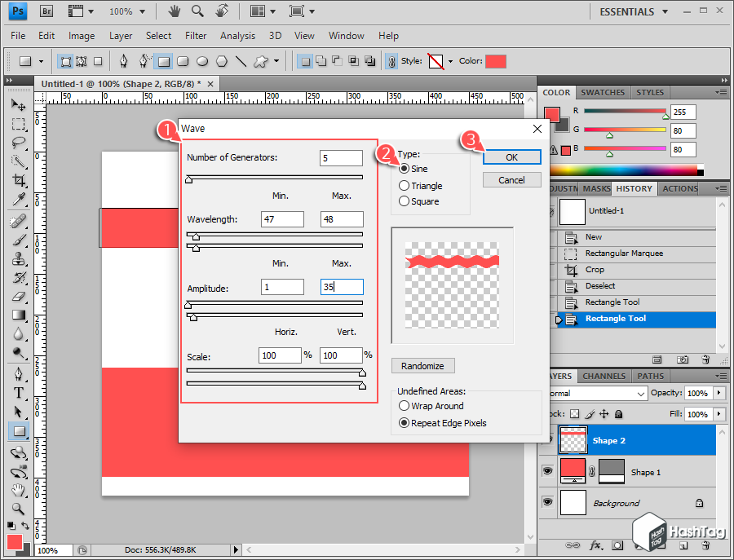Choose the Ellipse shape tool in options bar
734x560 pixels.
click(201, 61)
